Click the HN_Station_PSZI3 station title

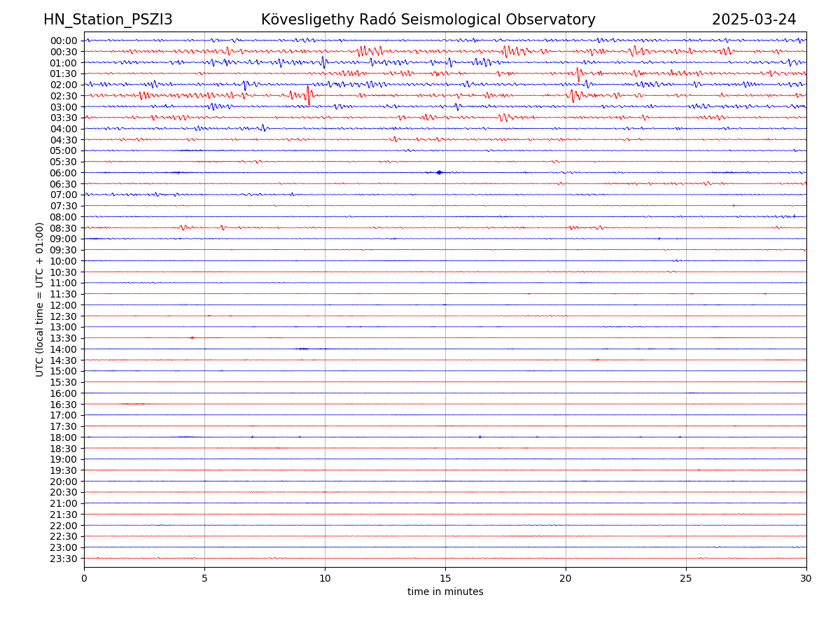pyautogui.click(x=108, y=20)
